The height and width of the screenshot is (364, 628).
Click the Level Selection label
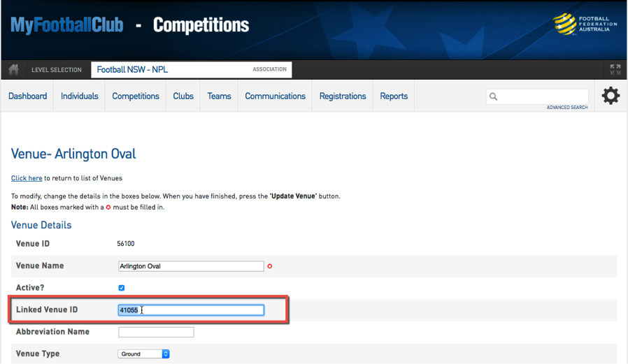[x=57, y=70]
